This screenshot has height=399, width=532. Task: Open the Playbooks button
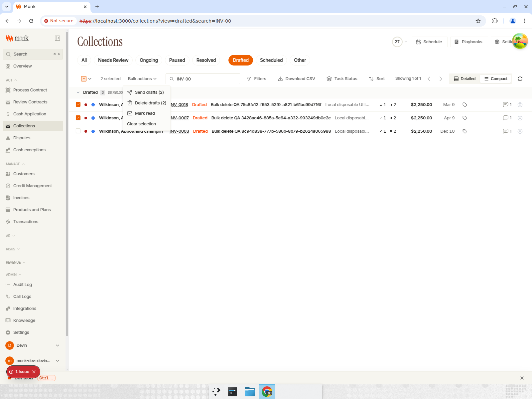[469, 42]
